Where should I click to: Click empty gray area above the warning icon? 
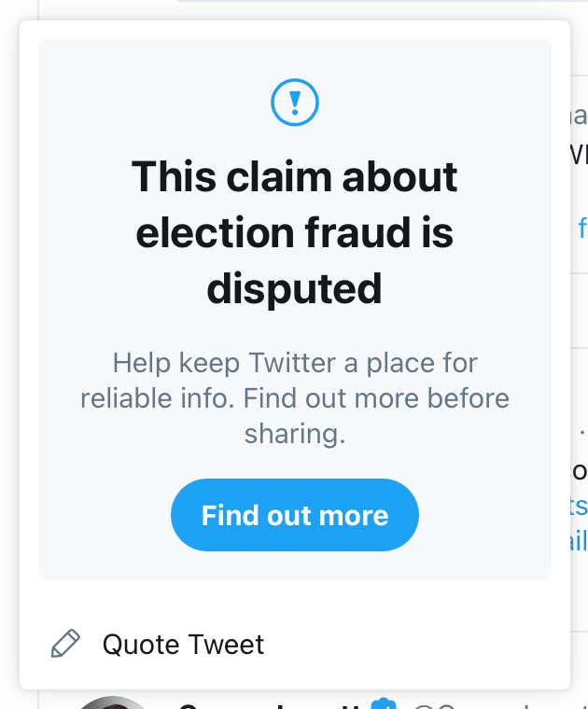click(295, 58)
